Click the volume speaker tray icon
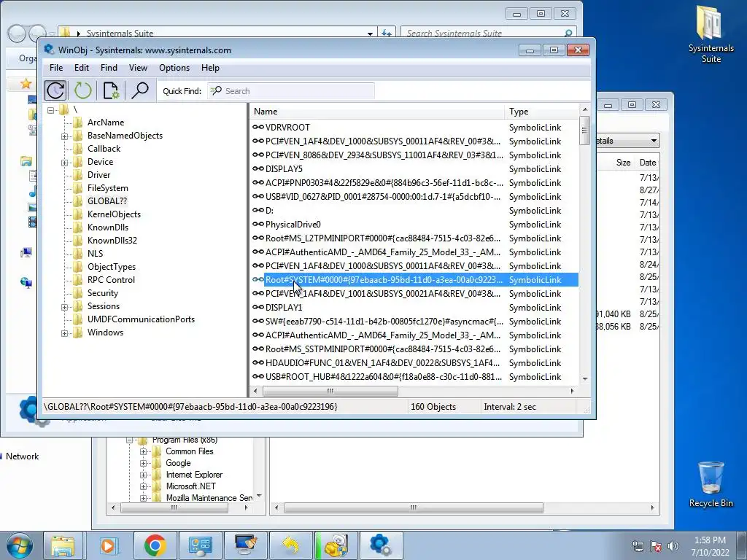747x560 pixels. click(673, 545)
